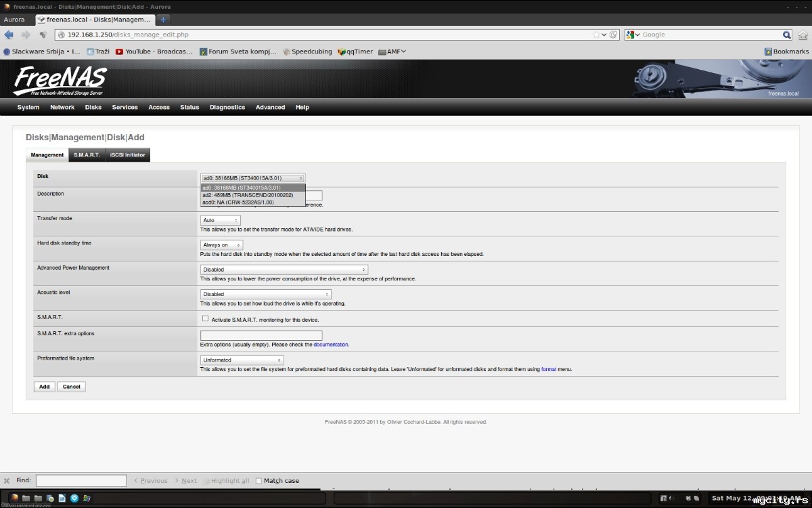Screen dimensions: 812x508
Task: Select acd0: NA CRW-5232AS option
Action: click(253, 202)
